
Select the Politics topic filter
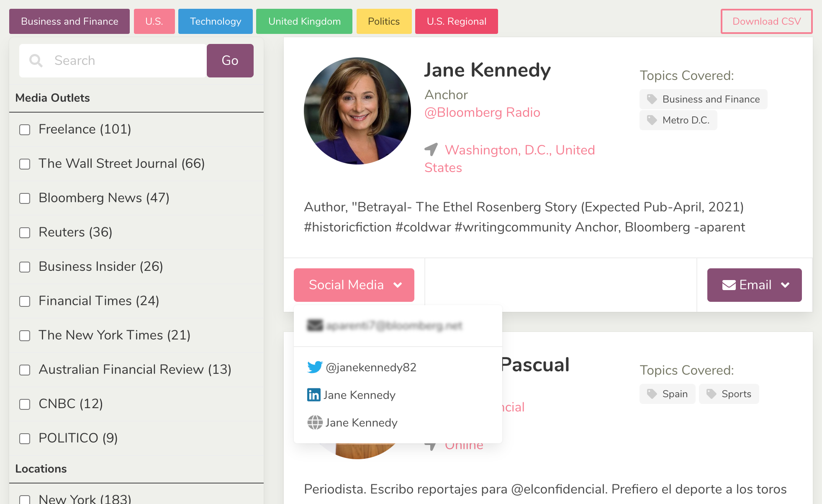pos(383,21)
